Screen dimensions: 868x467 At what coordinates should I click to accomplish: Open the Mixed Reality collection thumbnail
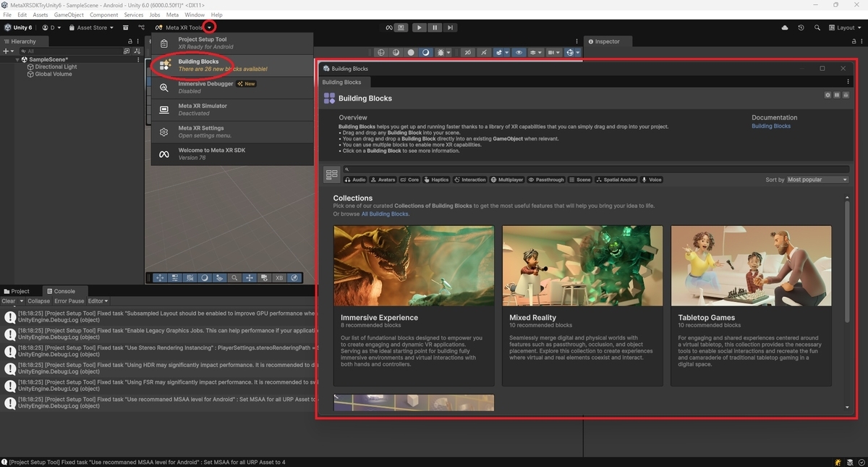[582, 266]
